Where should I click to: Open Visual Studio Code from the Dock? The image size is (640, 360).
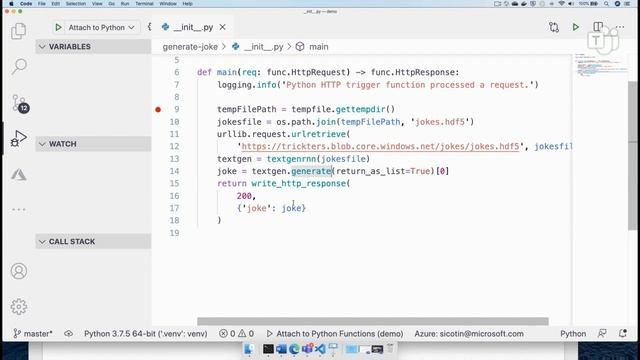click(320, 349)
